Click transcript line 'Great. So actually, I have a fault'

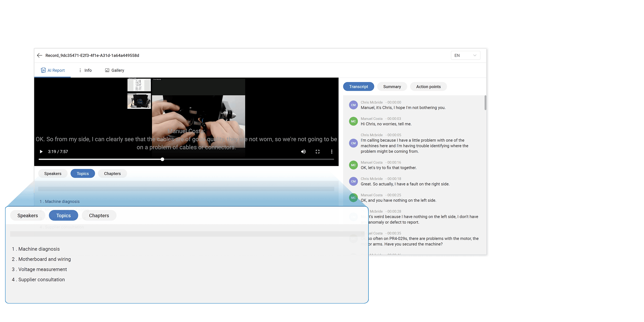(405, 184)
